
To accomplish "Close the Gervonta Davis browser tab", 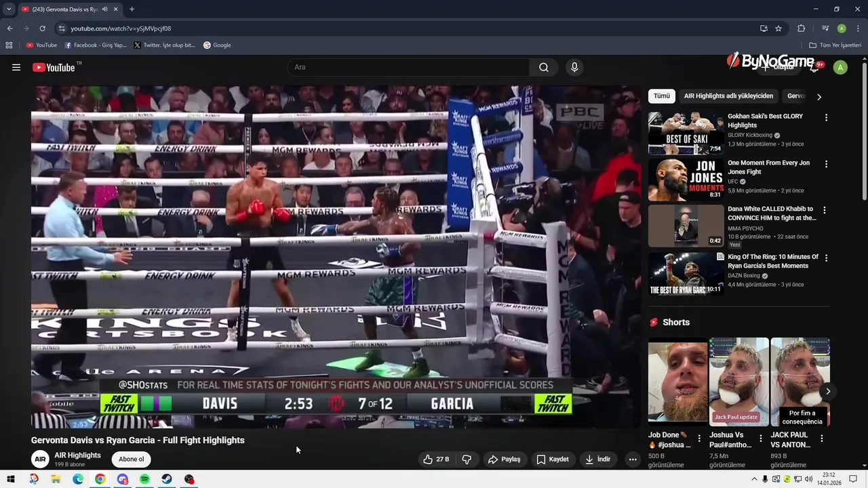I will coord(116,9).
